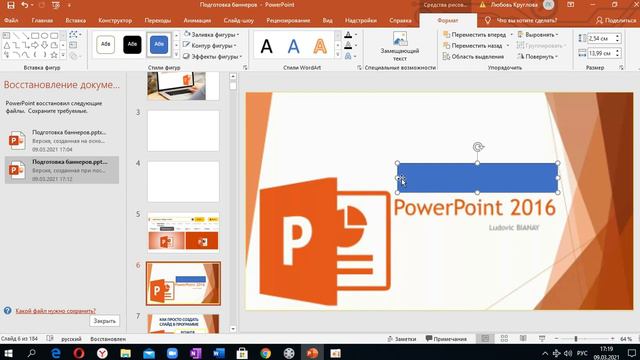Click the spell check icon in status bar
The width and height of the screenshot is (640, 360).
coord(50,339)
